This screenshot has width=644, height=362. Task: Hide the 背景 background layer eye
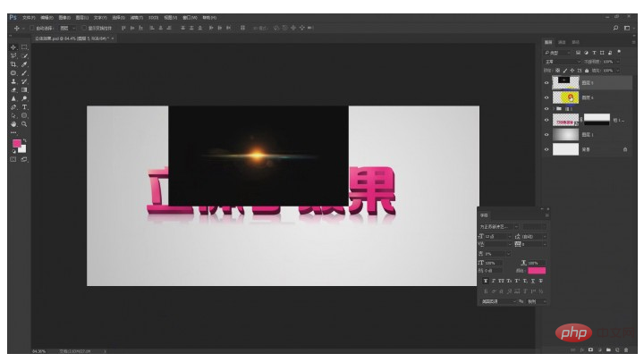(x=547, y=149)
